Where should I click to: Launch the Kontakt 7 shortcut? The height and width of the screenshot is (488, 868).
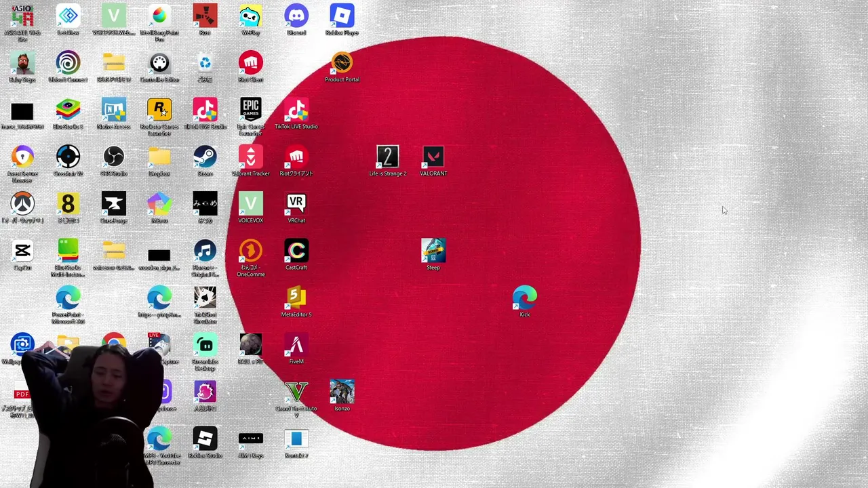pyautogui.click(x=296, y=439)
